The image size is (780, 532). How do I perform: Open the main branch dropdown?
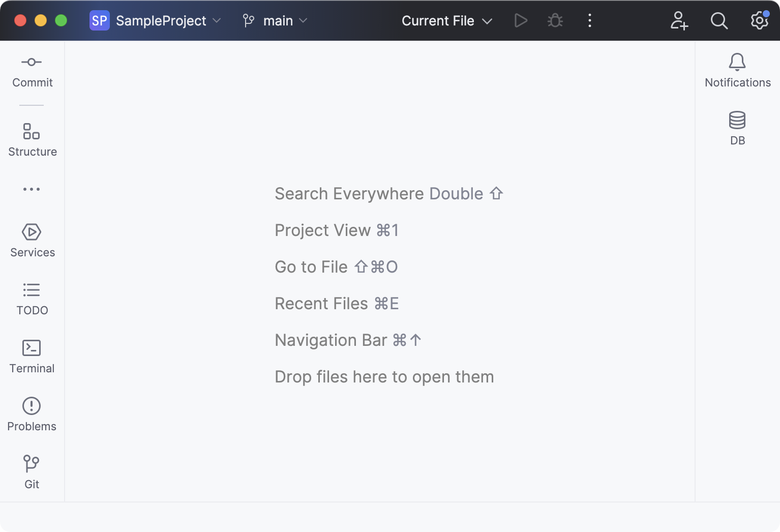coord(275,20)
